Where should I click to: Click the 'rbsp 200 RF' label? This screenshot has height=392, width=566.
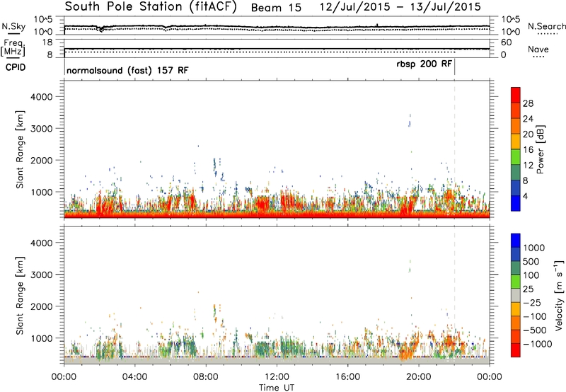pos(424,64)
